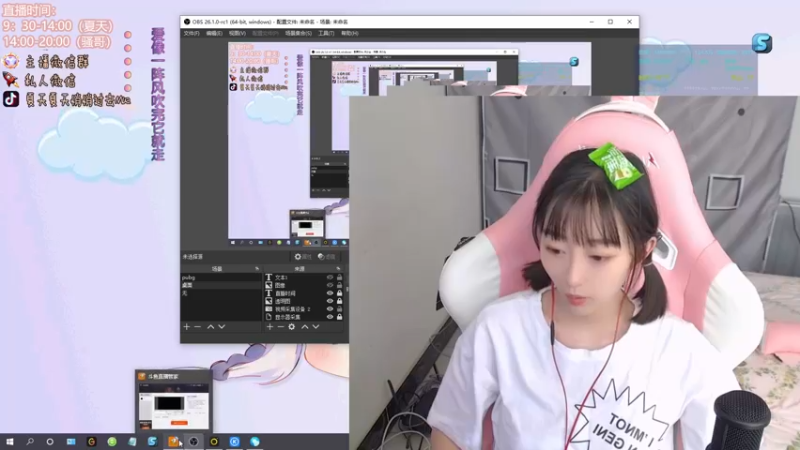Toggle visibility of the 文本1 source
The height and width of the screenshot is (450, 800).
click(x=330, y=277)
